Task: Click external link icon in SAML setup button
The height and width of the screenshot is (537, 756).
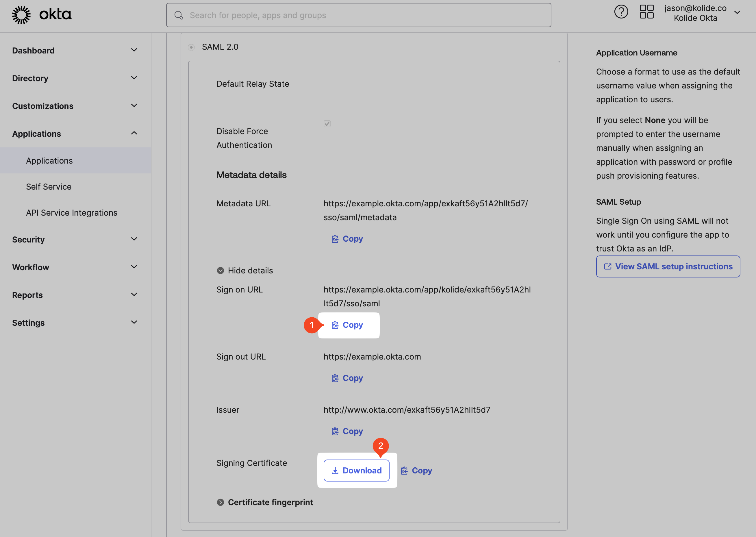Action: (x=607, y=266)
